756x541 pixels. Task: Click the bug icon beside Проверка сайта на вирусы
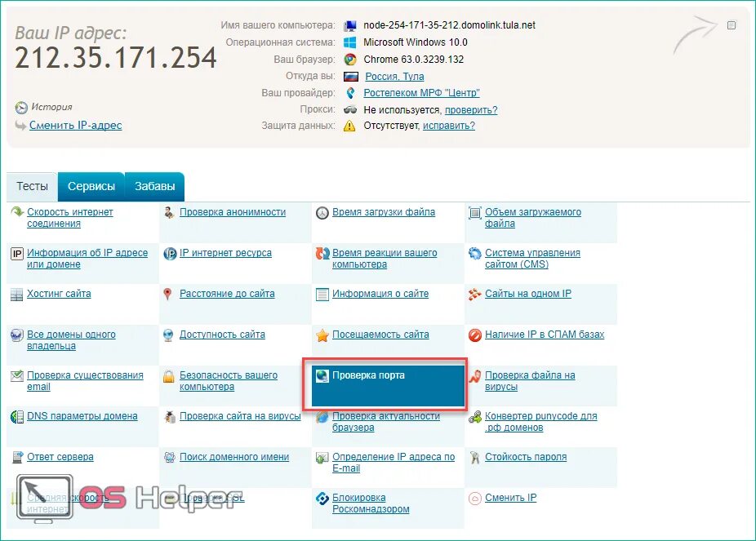coord(170,417)
